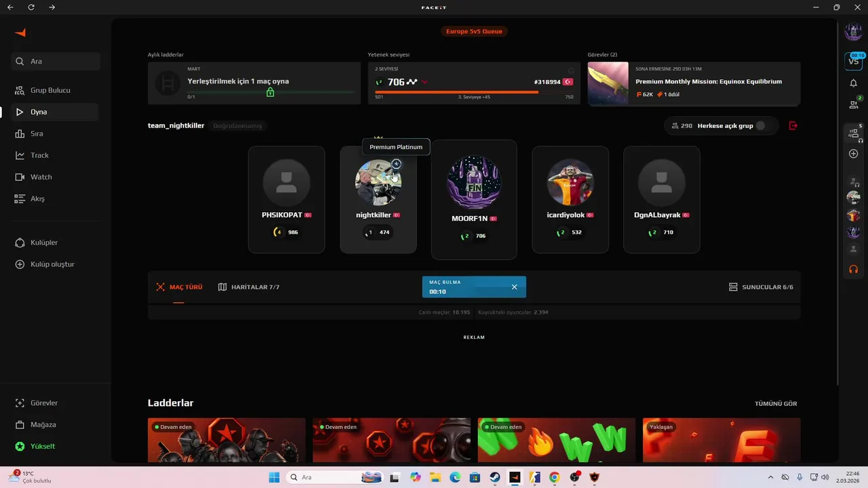Open Steam from the taskbar
The width and height of the screenshot is (868, 488).
[x=495, y=477]
